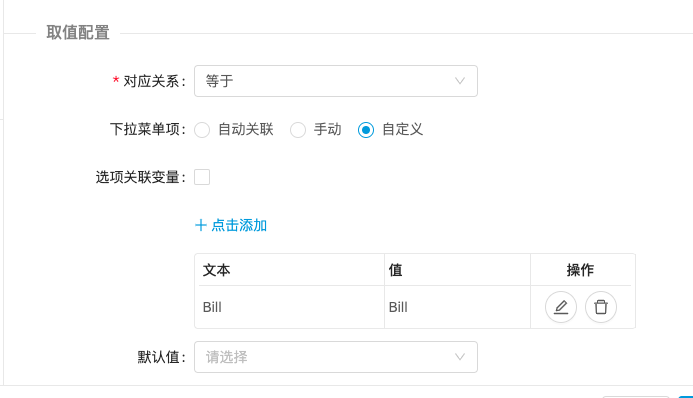
Task: Click the 操作 column header
Action: click(x=580, y=270)
